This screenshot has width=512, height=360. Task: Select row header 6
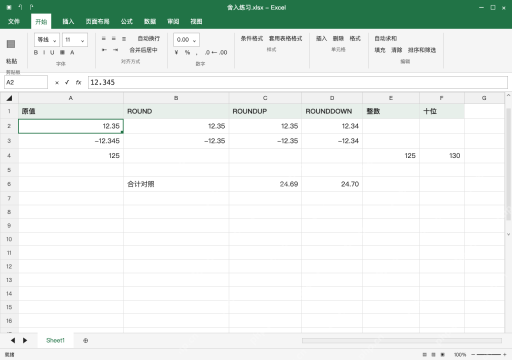(x=9, y=184)
